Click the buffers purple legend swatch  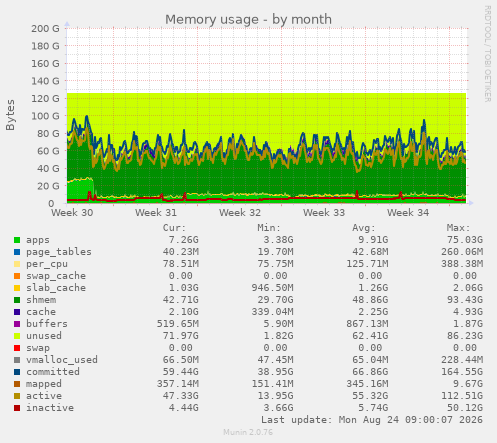tap(17, 324)
